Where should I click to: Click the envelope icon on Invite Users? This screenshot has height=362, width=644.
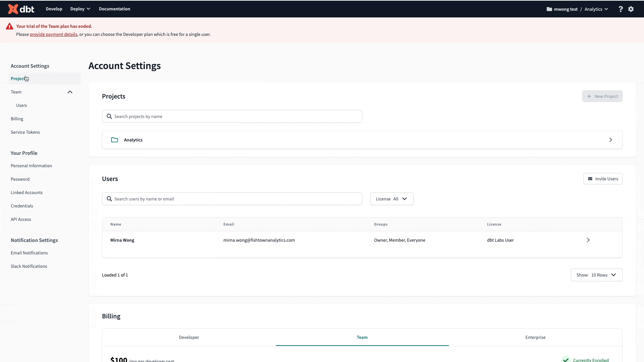tap(590, 179)
